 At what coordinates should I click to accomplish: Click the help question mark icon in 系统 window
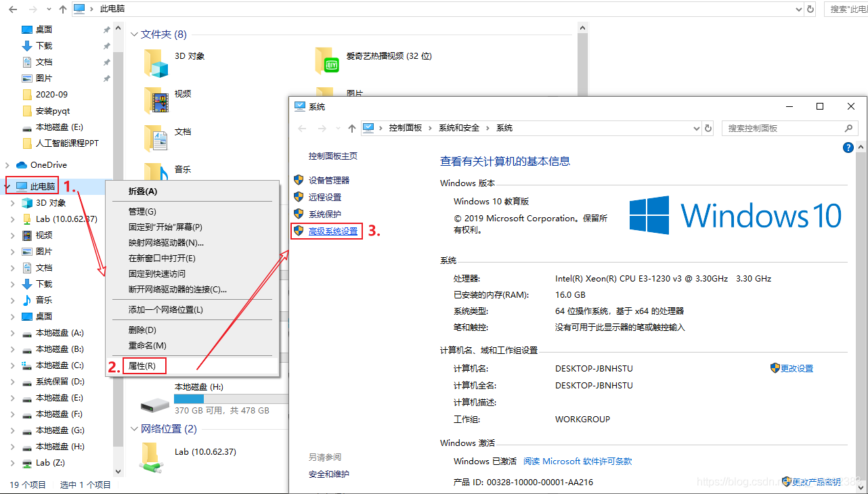click(848, 148)
